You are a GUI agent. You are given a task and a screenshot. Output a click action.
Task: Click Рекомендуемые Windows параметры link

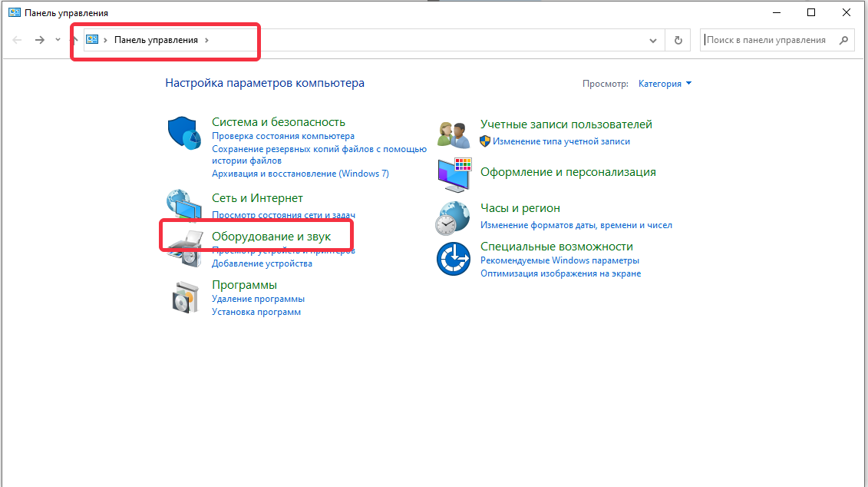[x=559, y=260]
